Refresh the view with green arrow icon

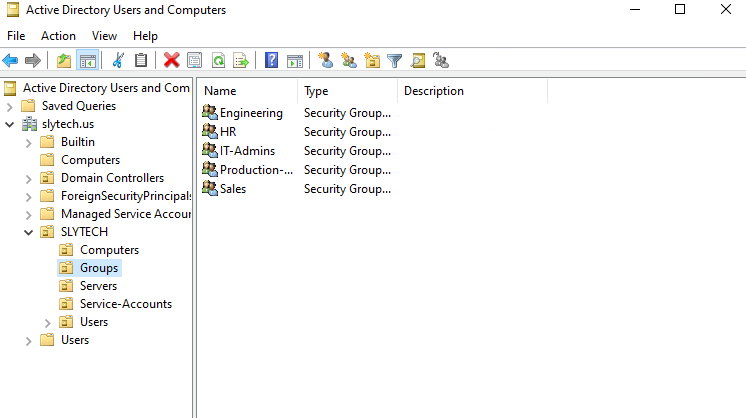coord(218,60)
